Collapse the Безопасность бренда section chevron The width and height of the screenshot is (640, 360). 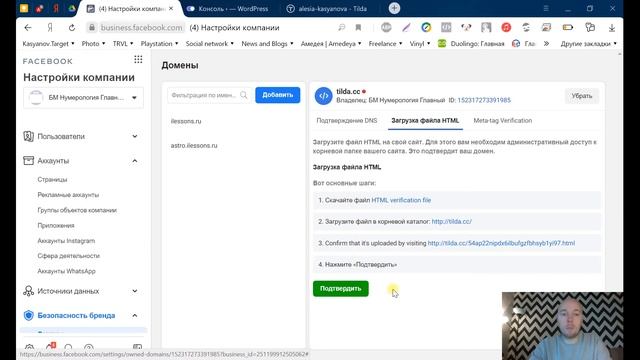tap(135, 316)
